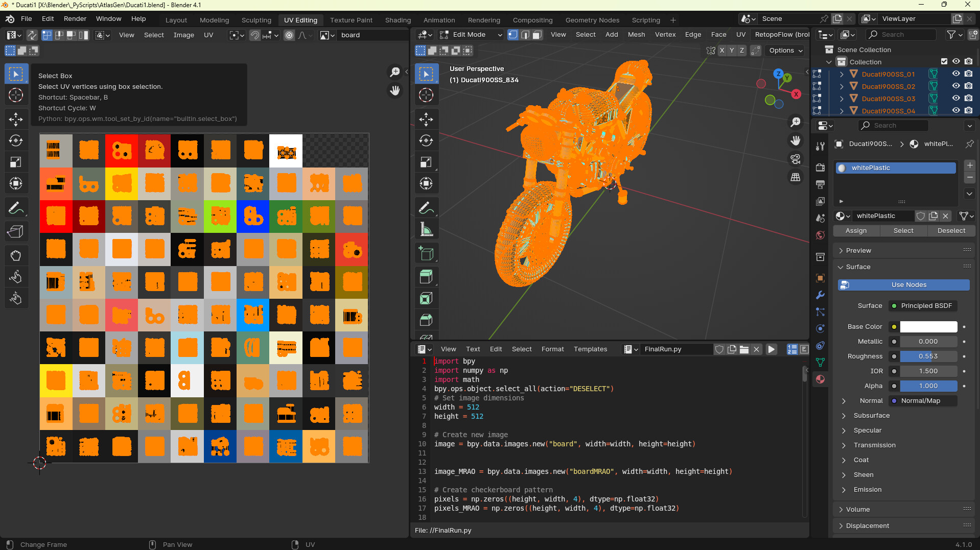Viewport: 980px width, 550px height.
Task: Open the Modifier Properties tab
Action: click(820, 295)
